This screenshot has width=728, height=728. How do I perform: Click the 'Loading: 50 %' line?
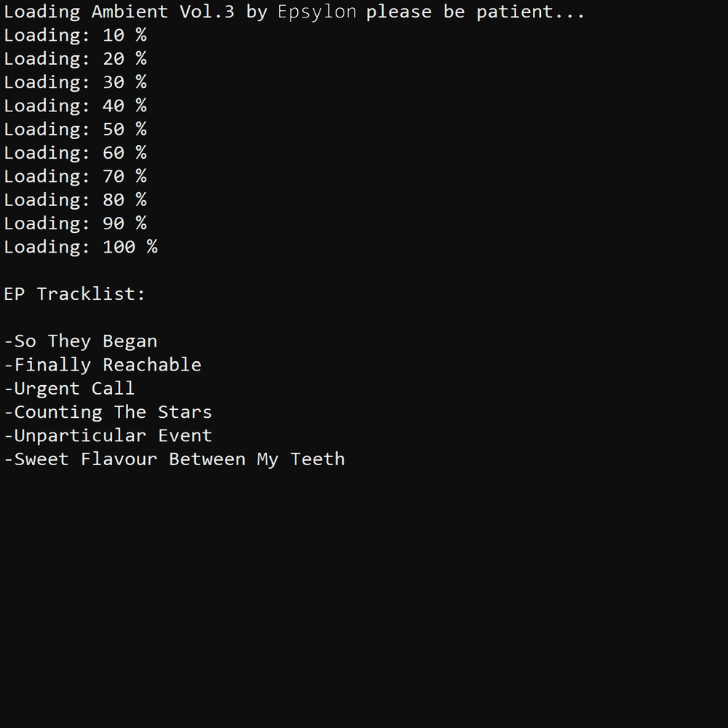[x=75, y=130]
